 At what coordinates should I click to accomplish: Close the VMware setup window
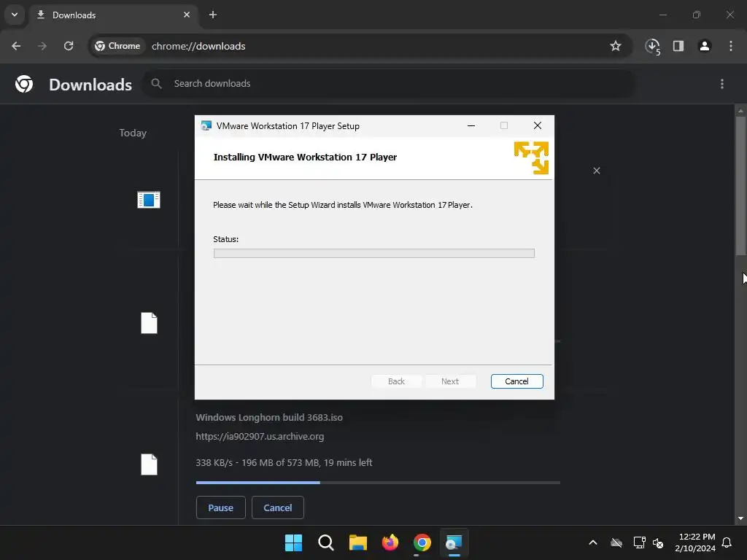tap(538, 125)
